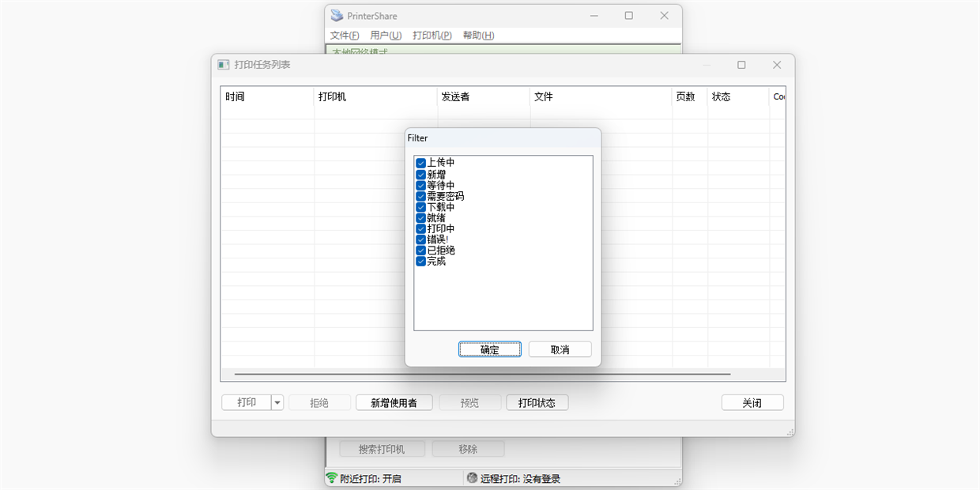Screen dimensions: 980x490
Task: Confirm the filter with 确定 button
Action: point(490,349)
